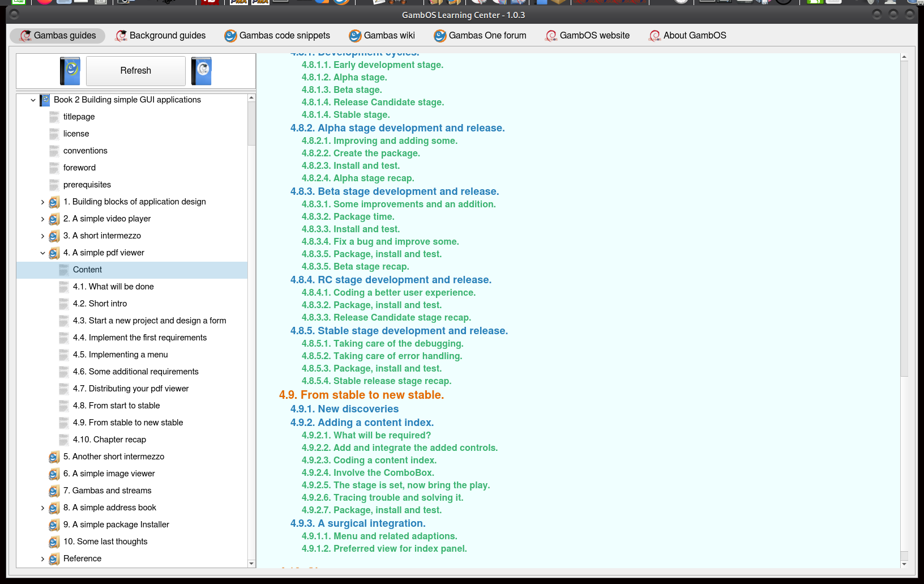This screenshot has width=924, height=584.
Task: Open the 'Gambas One forum' tab
Action: tap(480, 35)
